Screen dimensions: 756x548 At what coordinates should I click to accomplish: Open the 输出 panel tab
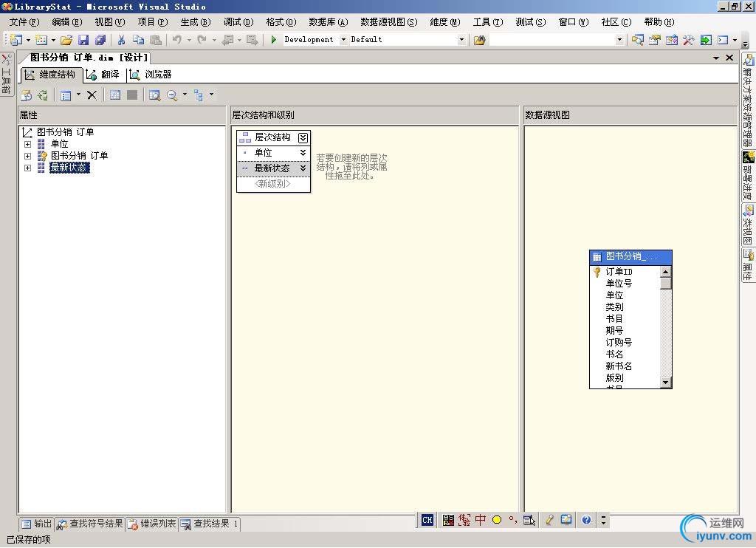coord(36,524)
